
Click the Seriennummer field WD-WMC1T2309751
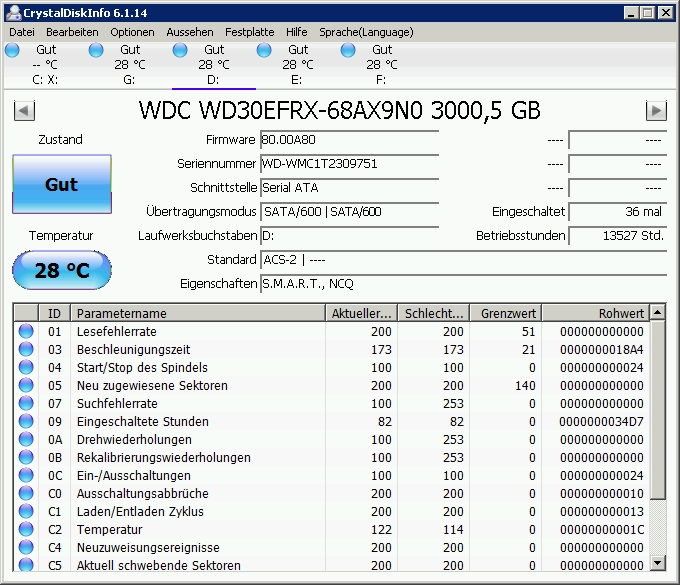350,164
